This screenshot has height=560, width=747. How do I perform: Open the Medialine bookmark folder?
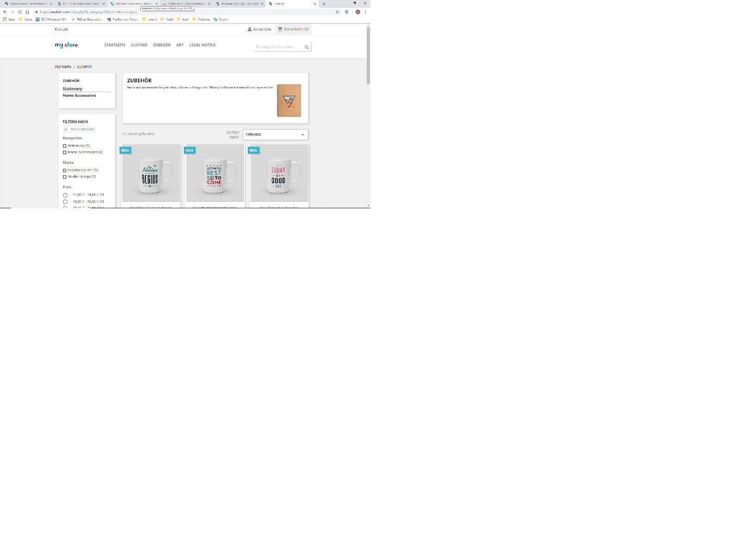pyautogui.click(x=201, y=19)
